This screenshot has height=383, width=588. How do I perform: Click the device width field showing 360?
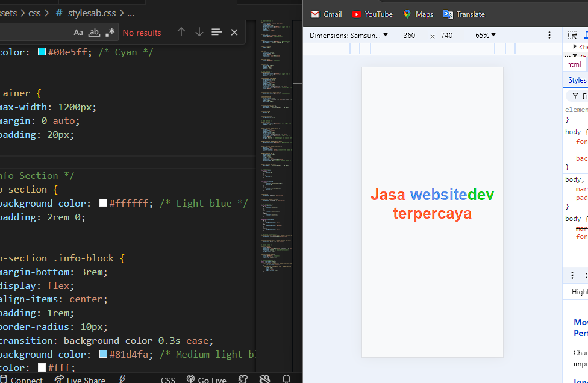tap(410, 36)
